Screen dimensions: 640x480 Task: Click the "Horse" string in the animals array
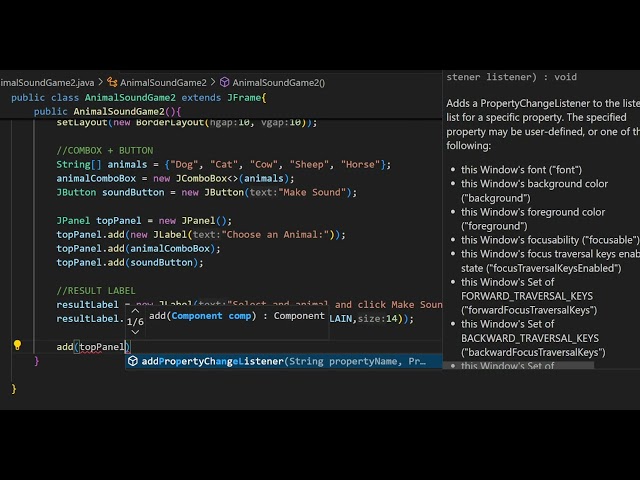tap(360, 164)
